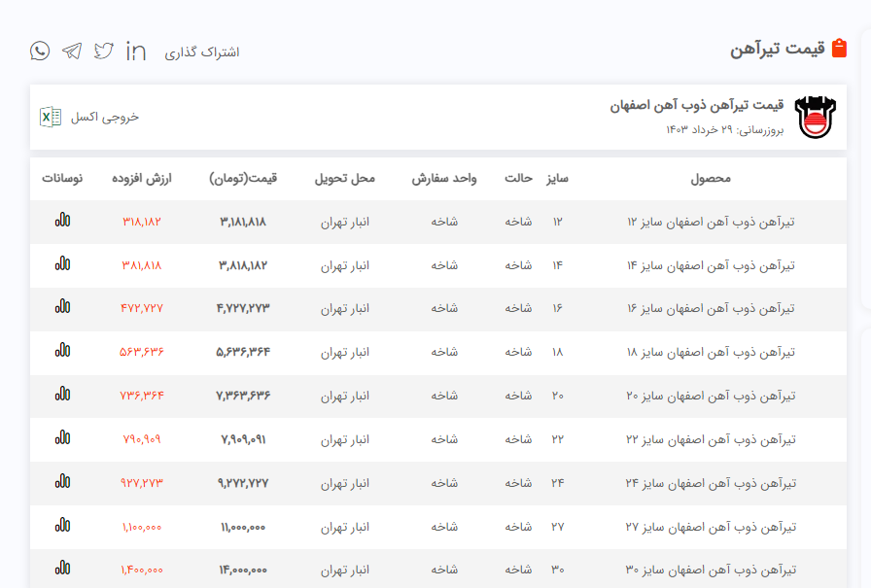This screenshot has width=871, height=588.
Task: Click the orange clipboard icon beside قیمت تیرآهن
Action: click(840, 49)
